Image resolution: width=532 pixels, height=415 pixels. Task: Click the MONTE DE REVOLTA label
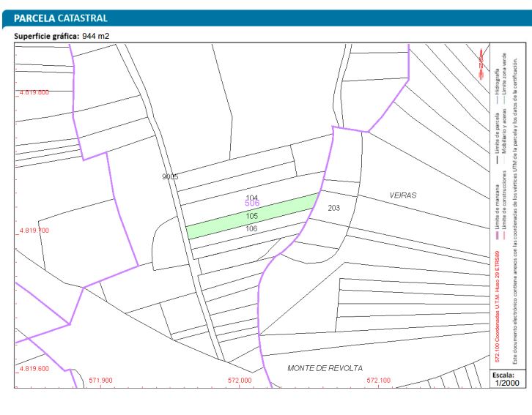[x=325, y=368]
